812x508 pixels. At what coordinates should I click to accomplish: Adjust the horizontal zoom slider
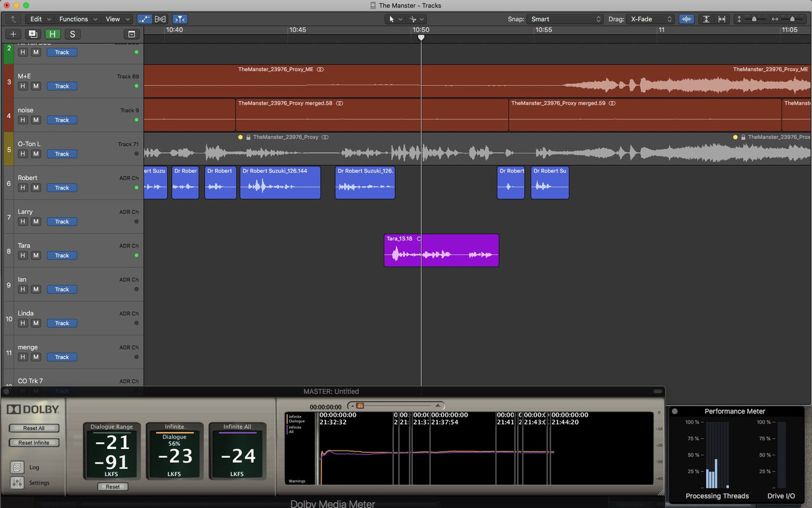tap(792, 19)
